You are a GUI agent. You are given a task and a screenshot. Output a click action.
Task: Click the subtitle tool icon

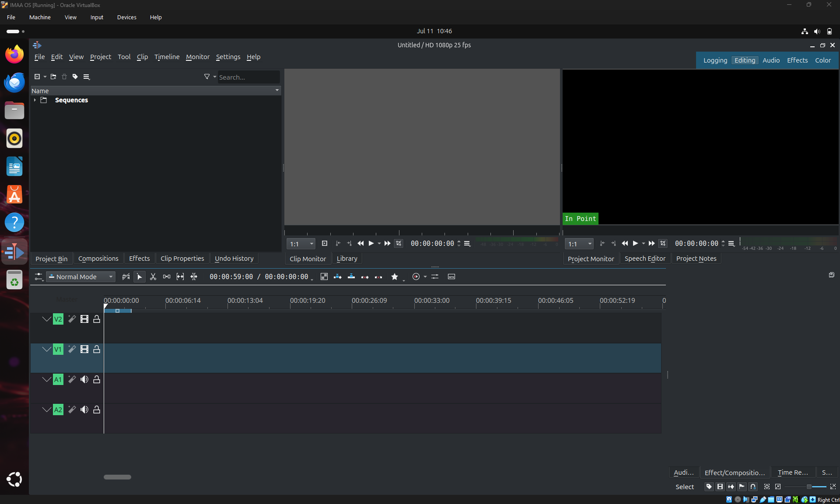pyautogui.click(x=451, y=276)
